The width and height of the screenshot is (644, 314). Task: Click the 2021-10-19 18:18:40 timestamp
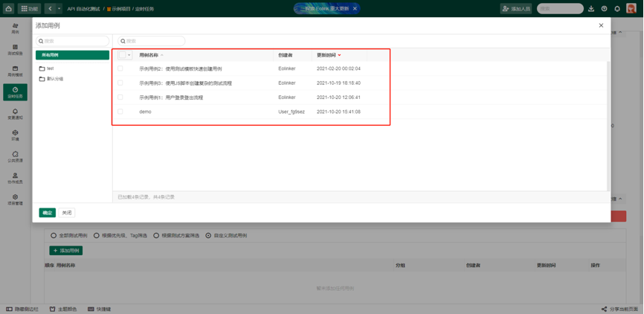338,83
